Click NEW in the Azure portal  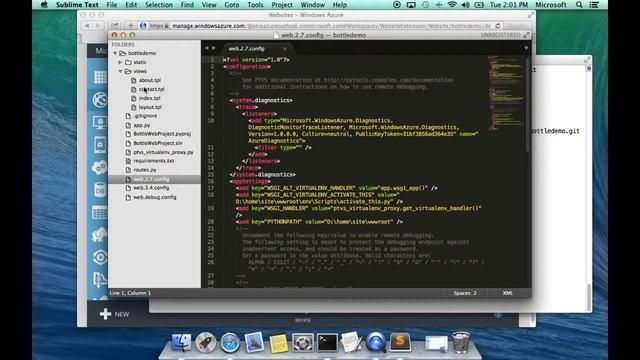[x=115, y=314]
